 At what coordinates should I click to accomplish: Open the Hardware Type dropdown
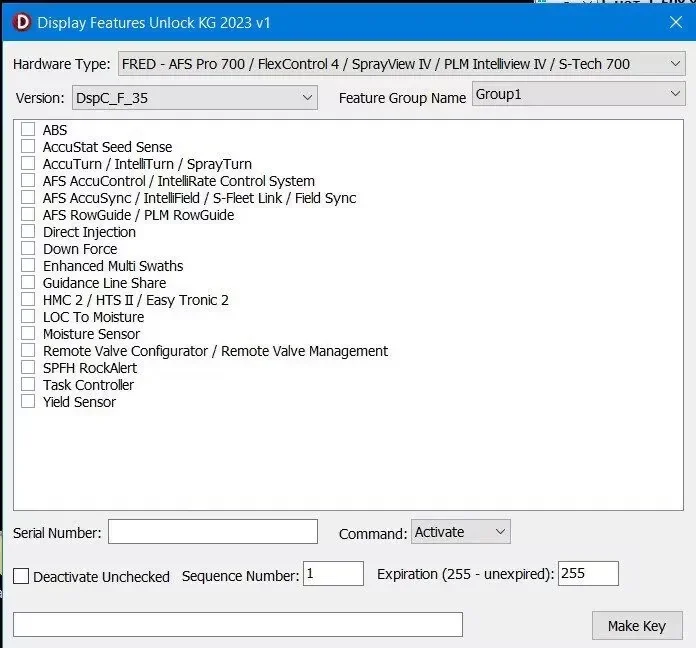pos(402,64)
